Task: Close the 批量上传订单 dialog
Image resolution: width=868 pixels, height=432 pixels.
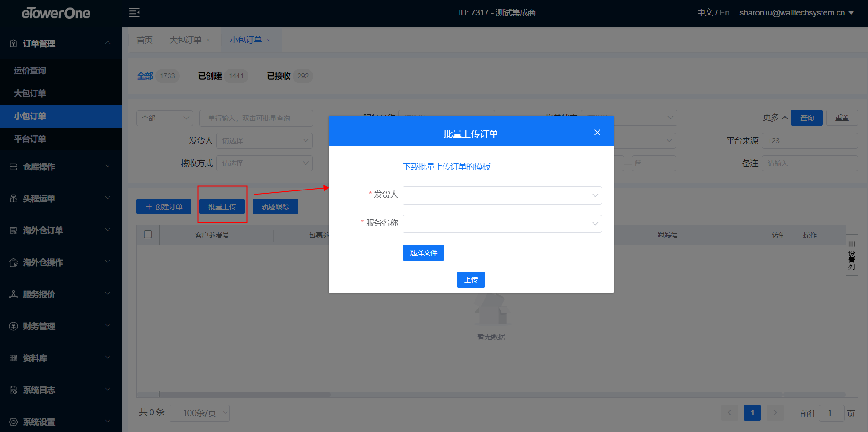Action: (597, 133)
